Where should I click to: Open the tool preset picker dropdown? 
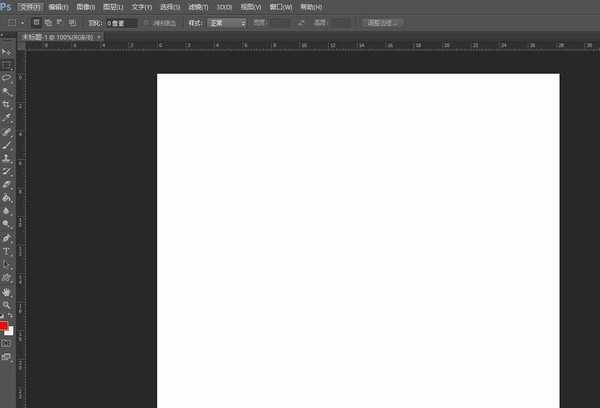tap(13, 22)
